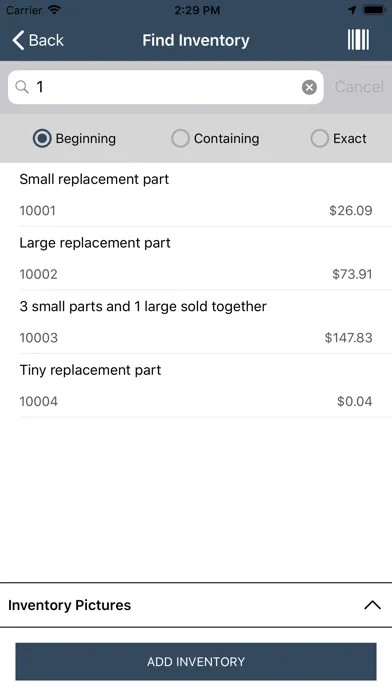Tap the barcode scanner icon
This screenshot has height=696, width=392.
coord(358,40)
